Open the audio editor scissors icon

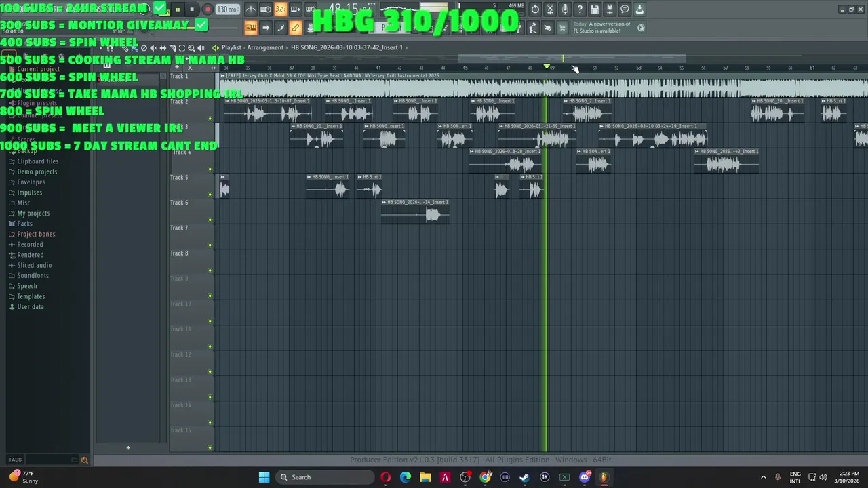point(550,9)
